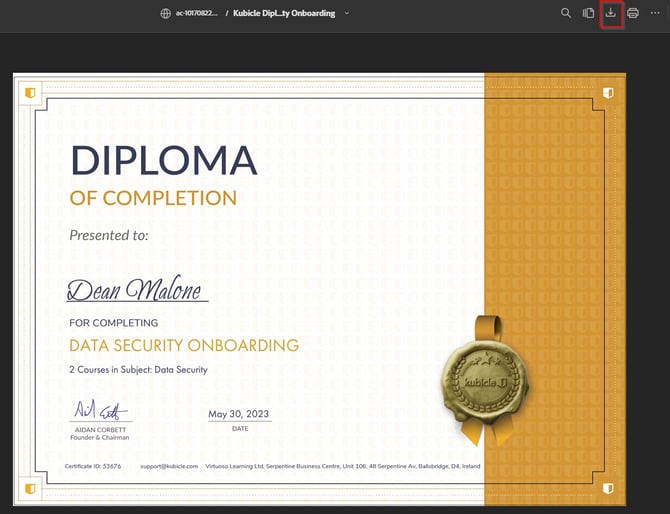Click the download icon in the toolbar
Image resolution: width=670 pixels, height=514 pixels.
click(x=611, y=13)
